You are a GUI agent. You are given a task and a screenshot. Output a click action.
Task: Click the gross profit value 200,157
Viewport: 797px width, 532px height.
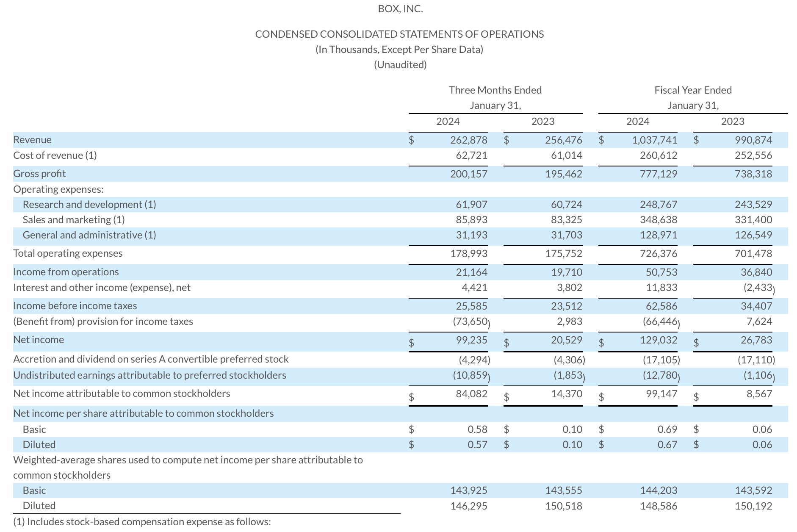[x=469, y=174]
